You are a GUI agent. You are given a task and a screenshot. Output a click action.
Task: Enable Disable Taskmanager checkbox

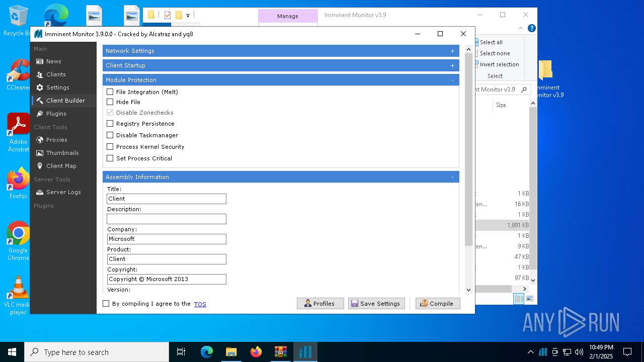point(110,135)
